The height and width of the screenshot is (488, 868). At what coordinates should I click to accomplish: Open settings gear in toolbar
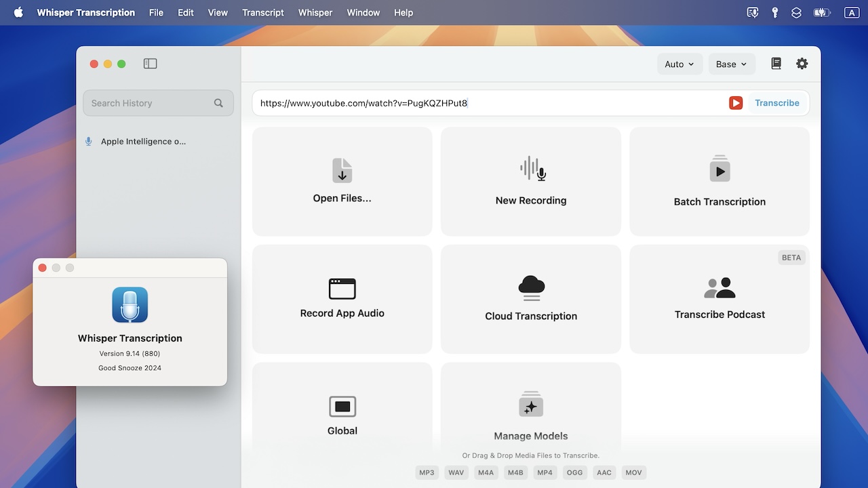802,64
